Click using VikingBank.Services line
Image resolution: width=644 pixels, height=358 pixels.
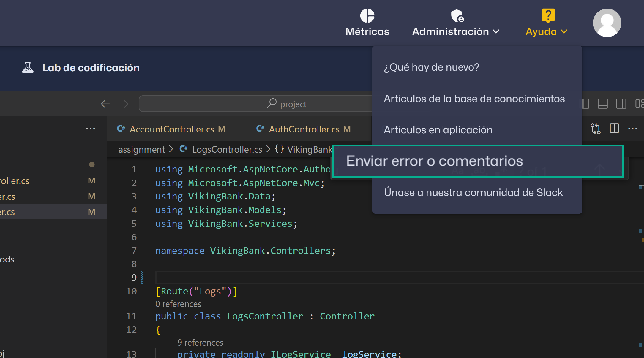click(226, 224)
